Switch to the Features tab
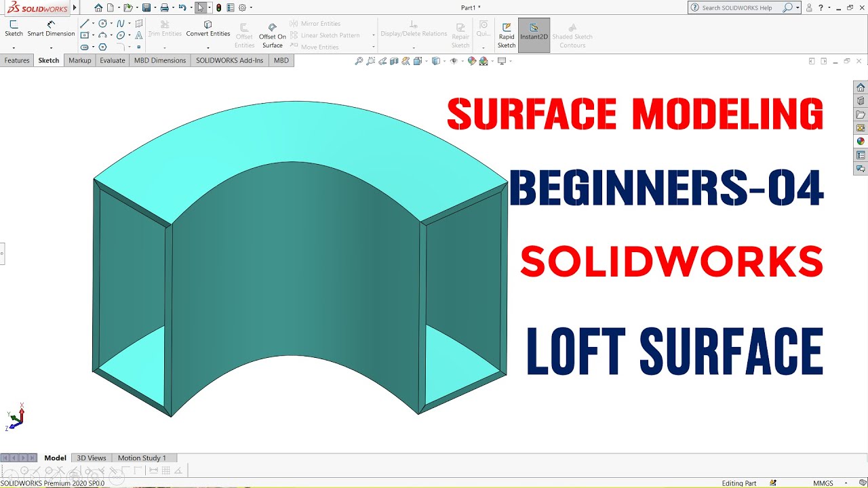 [x=17, y=60]
